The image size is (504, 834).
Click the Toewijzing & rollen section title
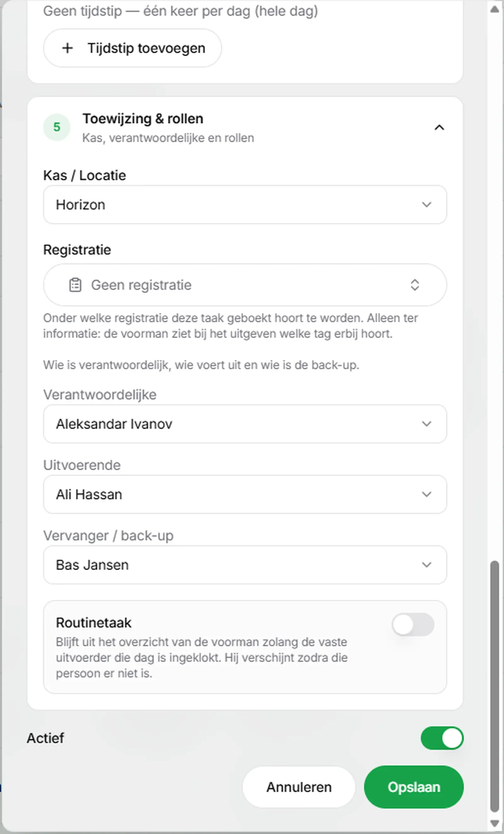[x=143, y=119]
